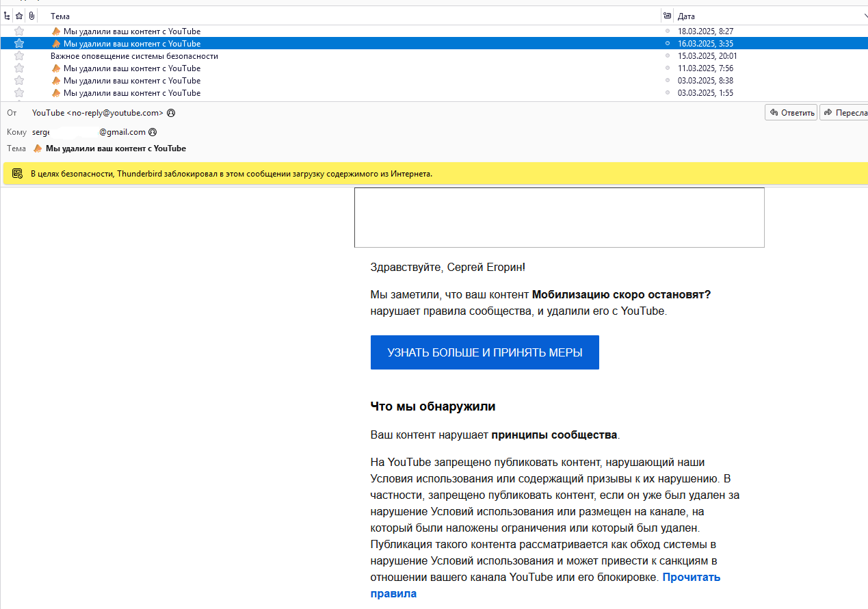Star the message dated 11.03.2025, 7:56
This screenshot has height=609, width=868.
[x=19, y=68]
